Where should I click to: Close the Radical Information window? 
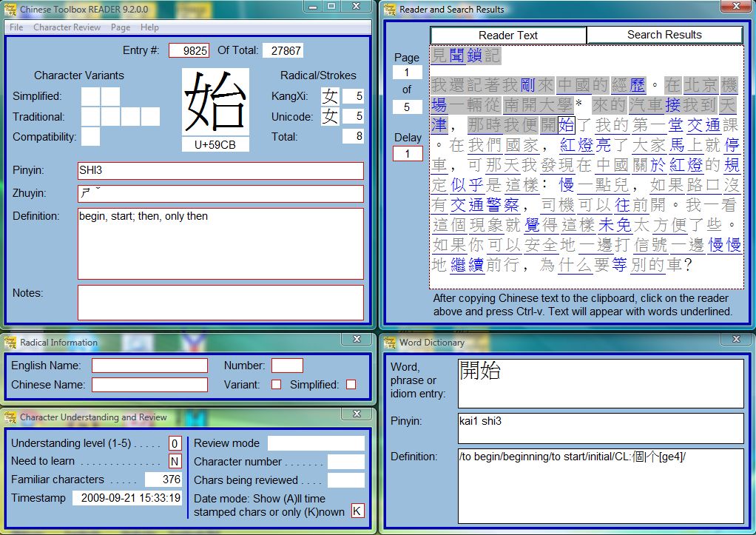pos(357,339)
